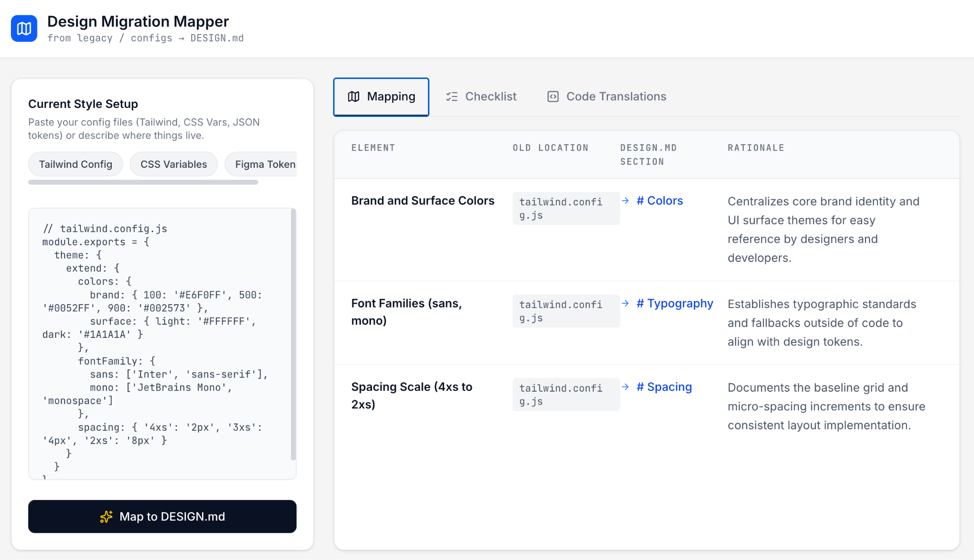Click the 'Current Style Setup' heading
This screenshot has height=560, width=974.
[x=83, y=104]
